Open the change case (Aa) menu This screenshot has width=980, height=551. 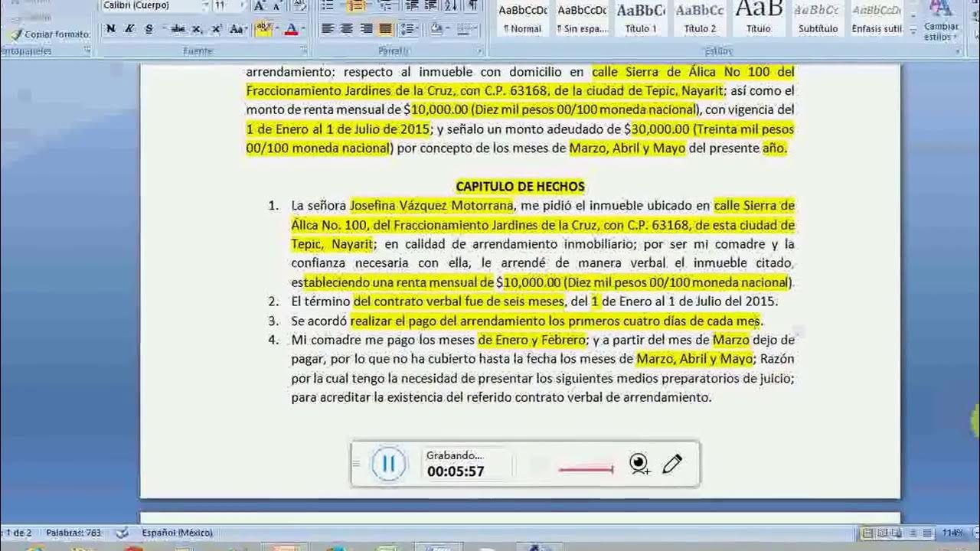tap(237, 29)
